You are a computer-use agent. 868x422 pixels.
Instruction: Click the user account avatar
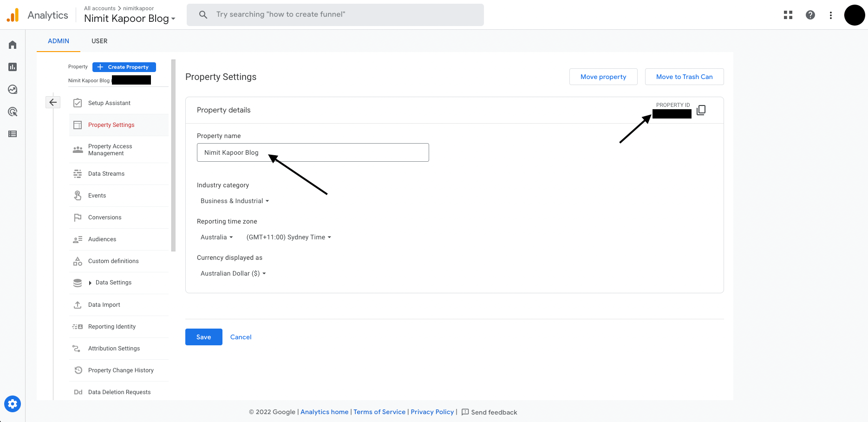tap(855, 15)
